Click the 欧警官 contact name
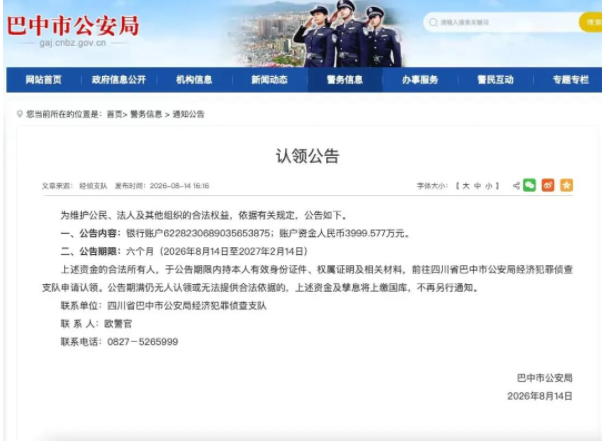This screenshot has height=441, width=602. pos(118,324)
